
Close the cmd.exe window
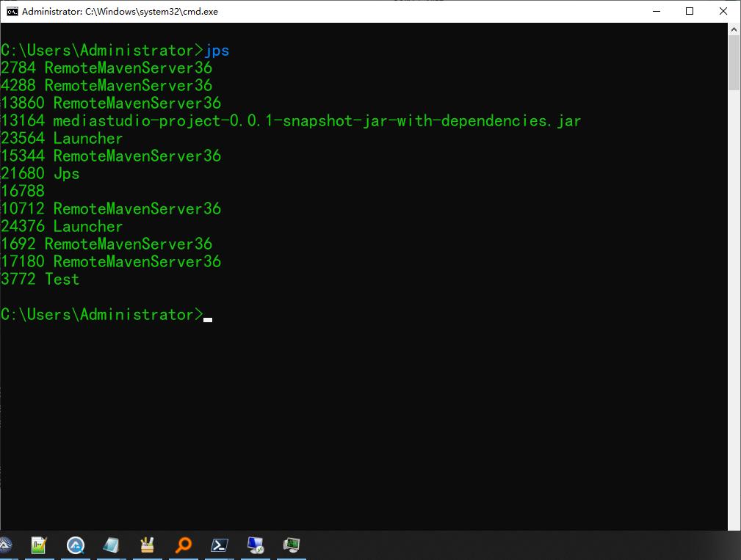723,11
